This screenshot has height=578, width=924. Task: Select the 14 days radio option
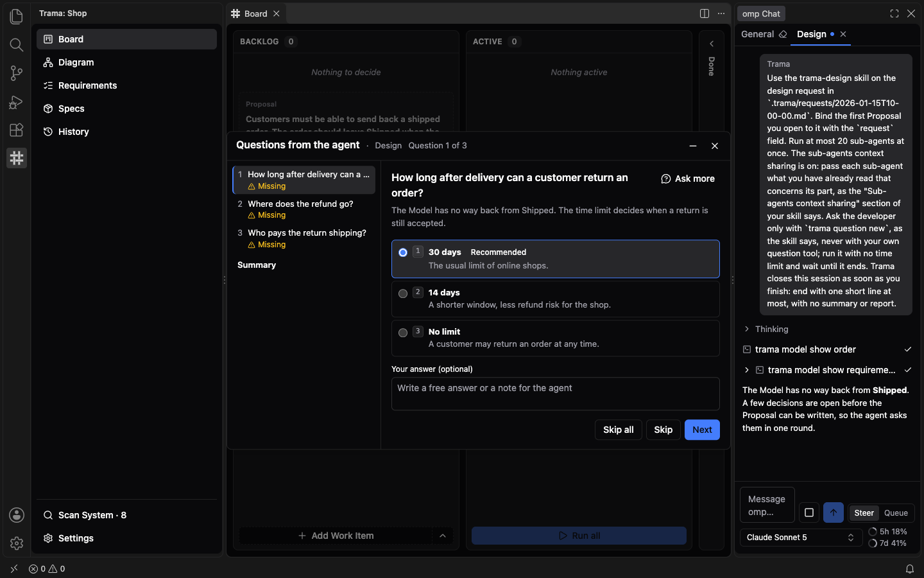[x=403, y=293]
